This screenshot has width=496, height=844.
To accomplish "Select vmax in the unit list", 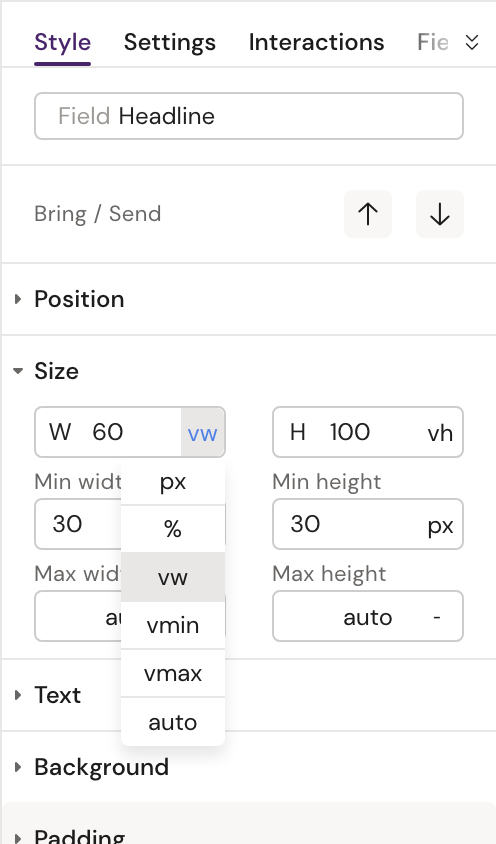I will coord(173,673).
